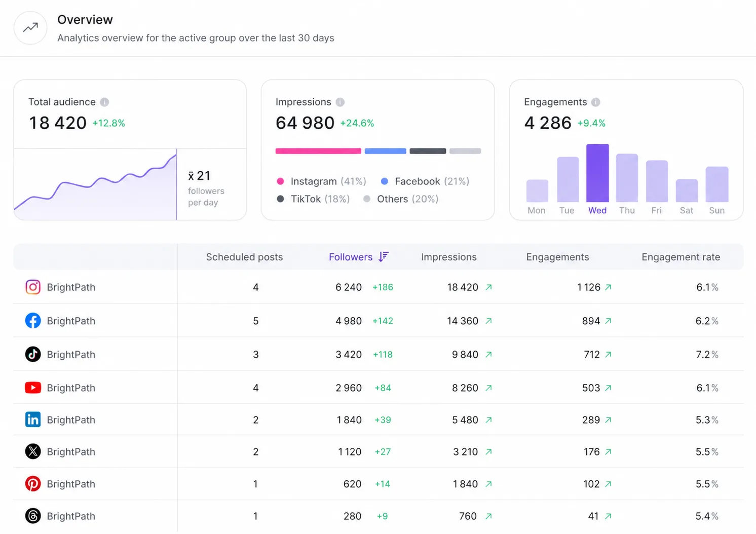This screenshot has width=756, height=534.
Task: Sort table by Impressions column header
Action: [449, 257]
